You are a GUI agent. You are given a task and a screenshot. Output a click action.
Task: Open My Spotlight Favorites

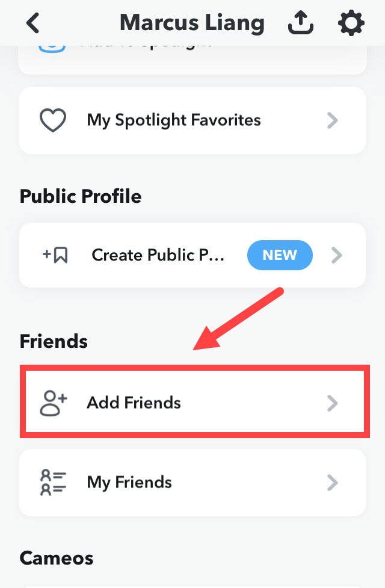[x=192, y=120]
